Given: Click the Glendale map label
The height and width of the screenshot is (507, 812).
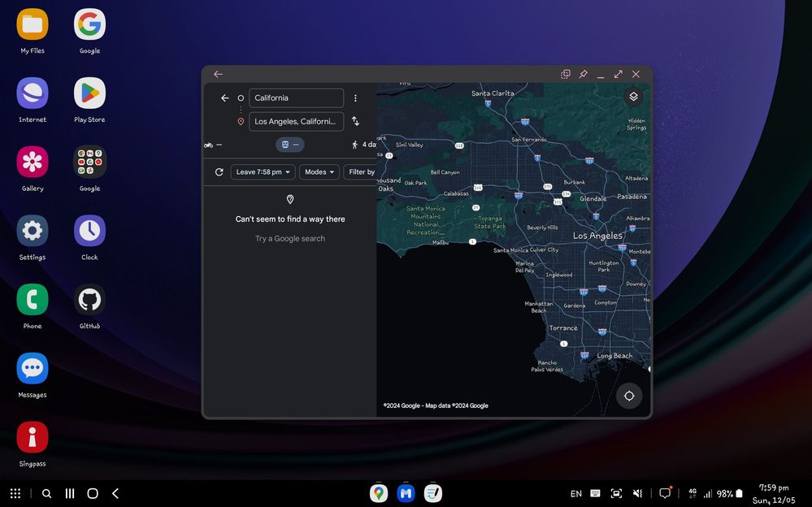Looking at the screenshot, I should point(593,199).
